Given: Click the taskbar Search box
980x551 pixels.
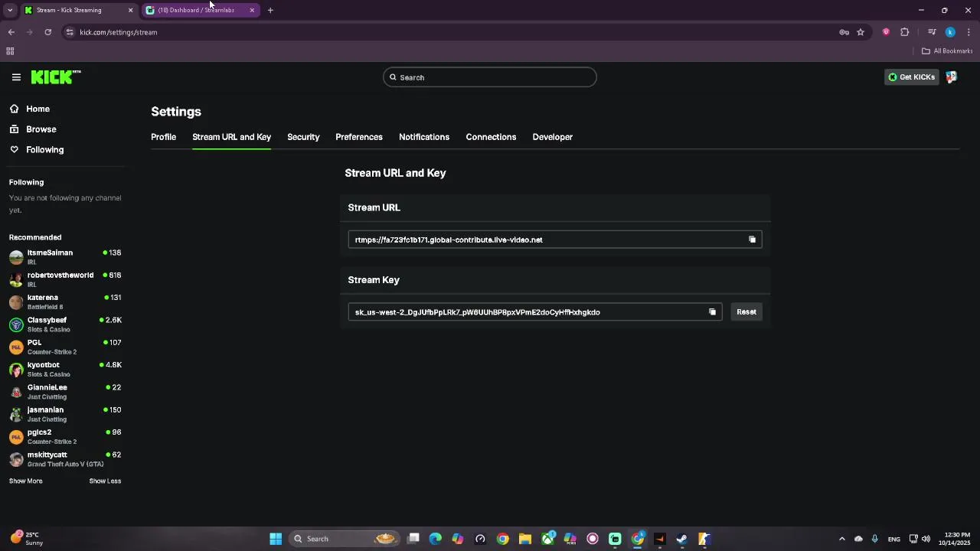Looking at the screenshot, I should pos(345,539).
